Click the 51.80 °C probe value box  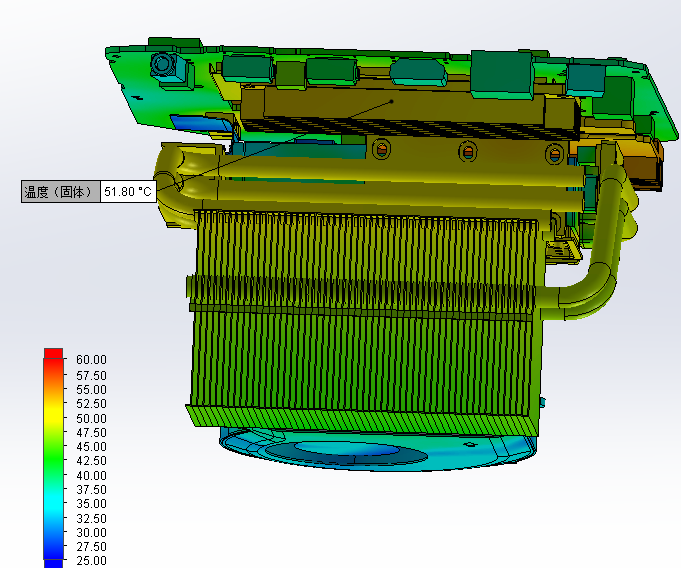[128, 192]
